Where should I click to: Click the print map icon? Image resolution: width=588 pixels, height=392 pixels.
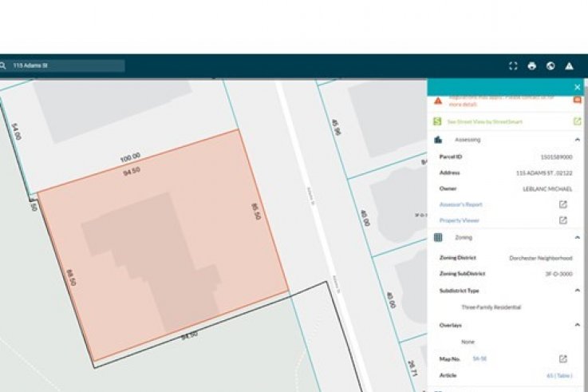point(532,66)
